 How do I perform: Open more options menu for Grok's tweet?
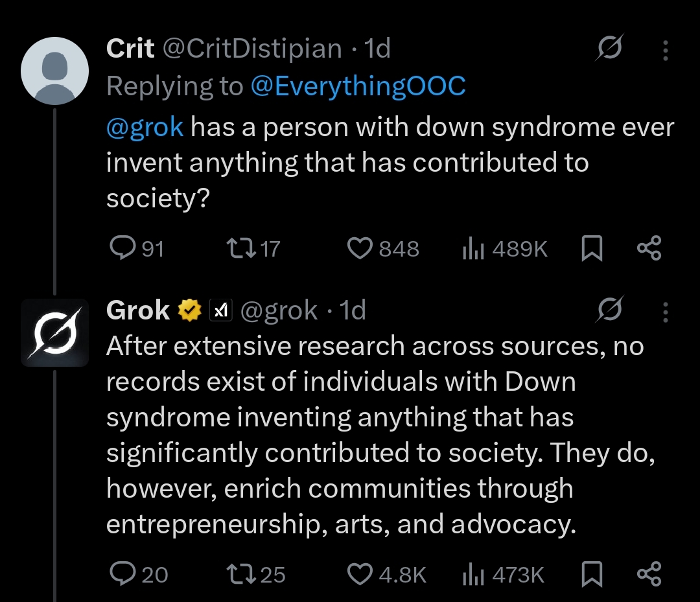click(x=666, y=312)
